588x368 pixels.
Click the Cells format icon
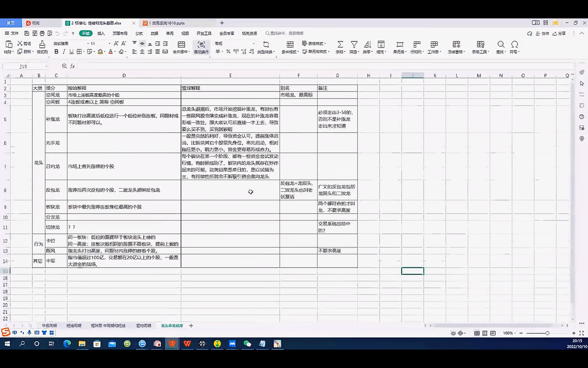(x=400, y=44)
